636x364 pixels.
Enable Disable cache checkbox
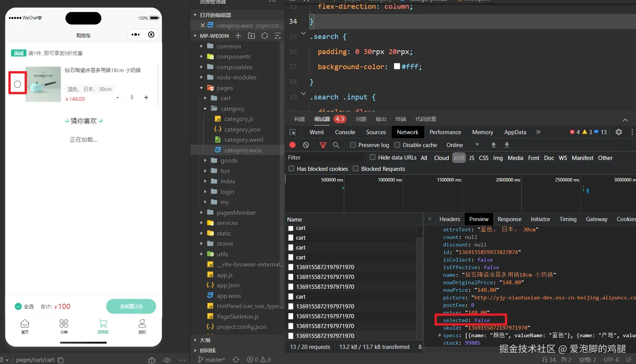[397, 145]
